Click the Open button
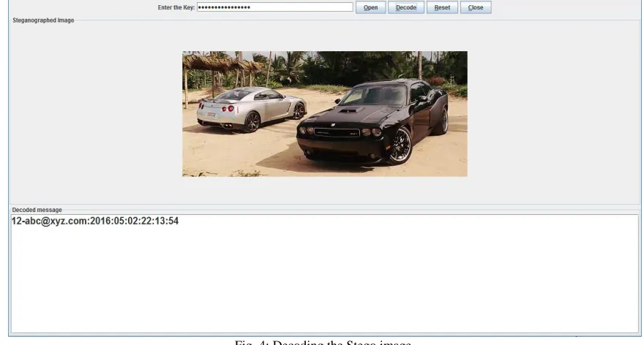644x345 pixels. (x=370, y=7)
